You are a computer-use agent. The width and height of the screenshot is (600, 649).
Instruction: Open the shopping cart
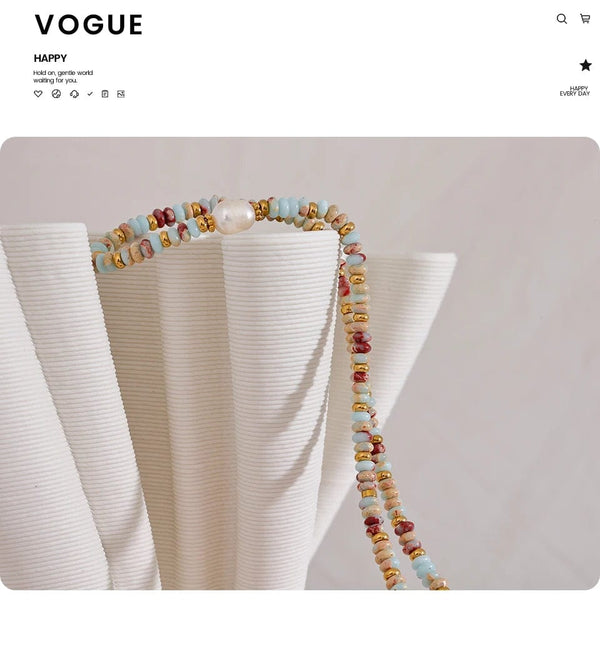[585, 19]
